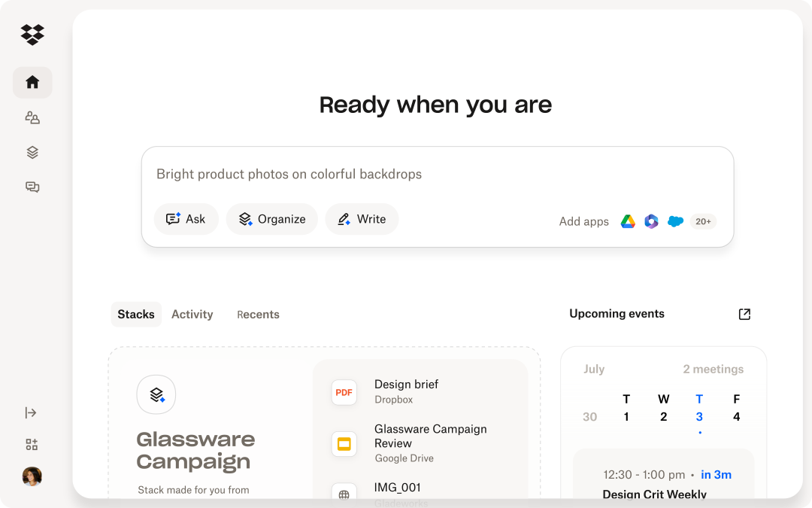
Task: Open the apps grid icon in sidebar
Action: click(32, 445)
